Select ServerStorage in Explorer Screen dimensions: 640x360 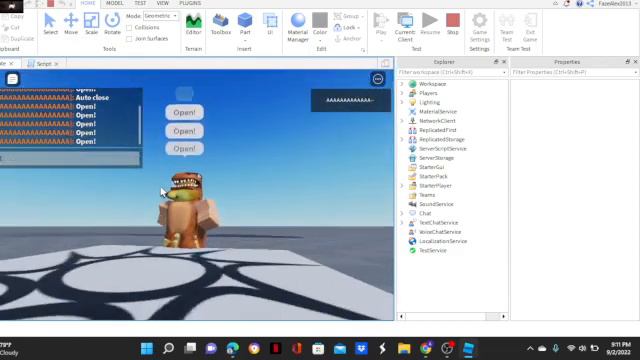(436, 158)
